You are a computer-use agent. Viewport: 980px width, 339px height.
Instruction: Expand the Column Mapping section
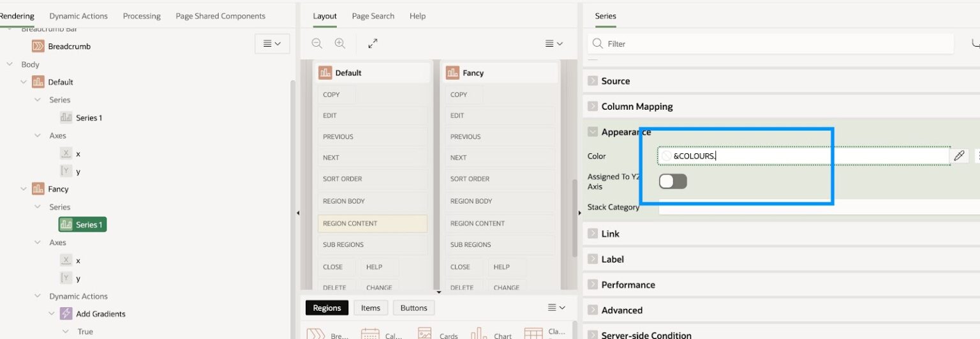point(593,107)
